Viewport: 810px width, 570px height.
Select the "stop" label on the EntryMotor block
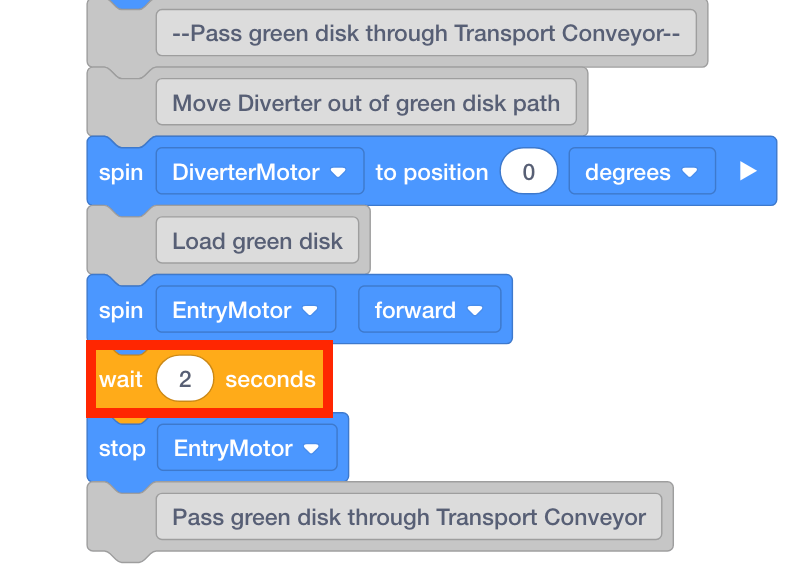click(x=122, y=448)
